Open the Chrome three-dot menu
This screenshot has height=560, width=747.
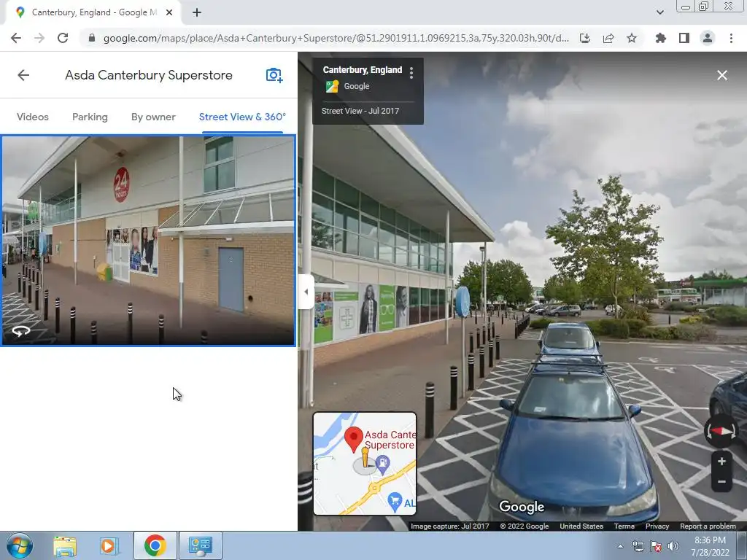[x=731, y=38]
